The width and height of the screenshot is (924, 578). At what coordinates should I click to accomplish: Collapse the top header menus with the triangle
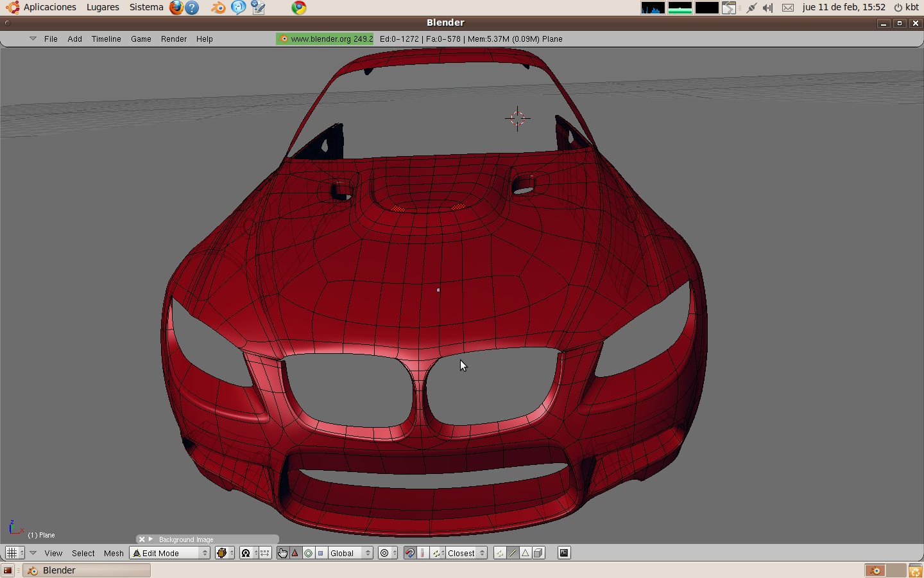coord(33,39)
